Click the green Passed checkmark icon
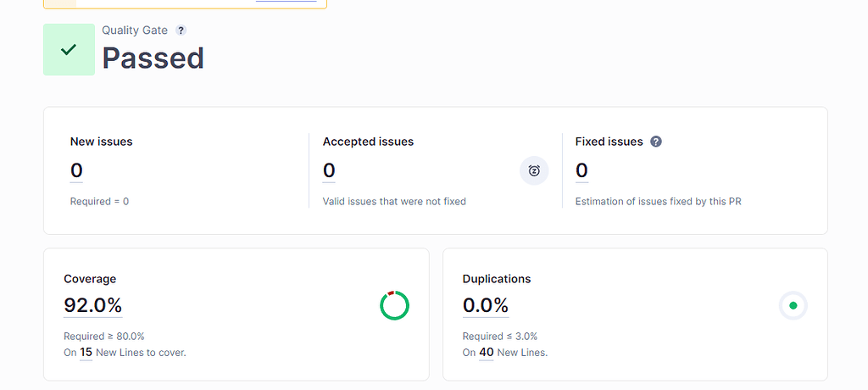 pyautogui.click(x=69, y=50)
